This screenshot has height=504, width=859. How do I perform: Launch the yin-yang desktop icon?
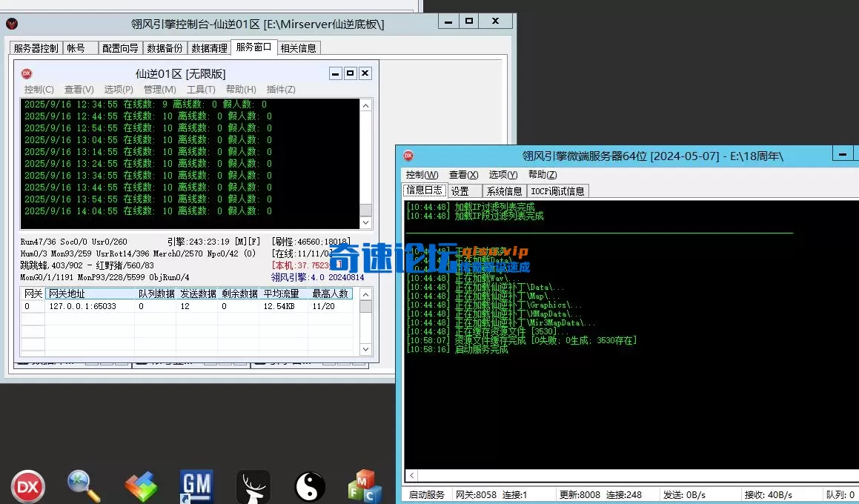[309, 486]
